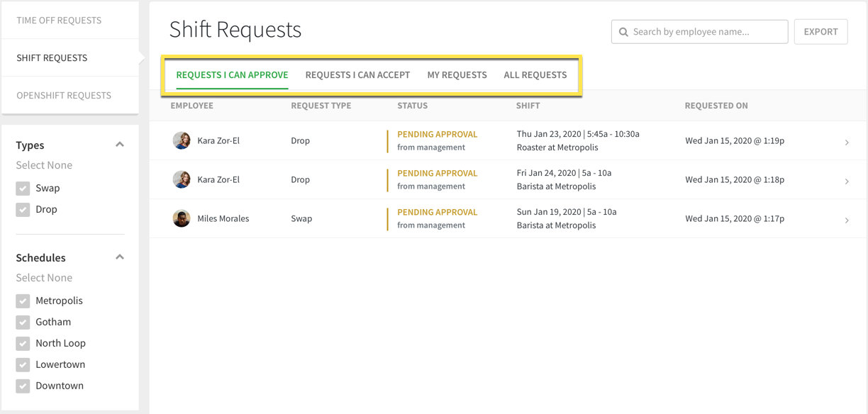Uncheck the North Loop schedule

click(x=22, y=343)
